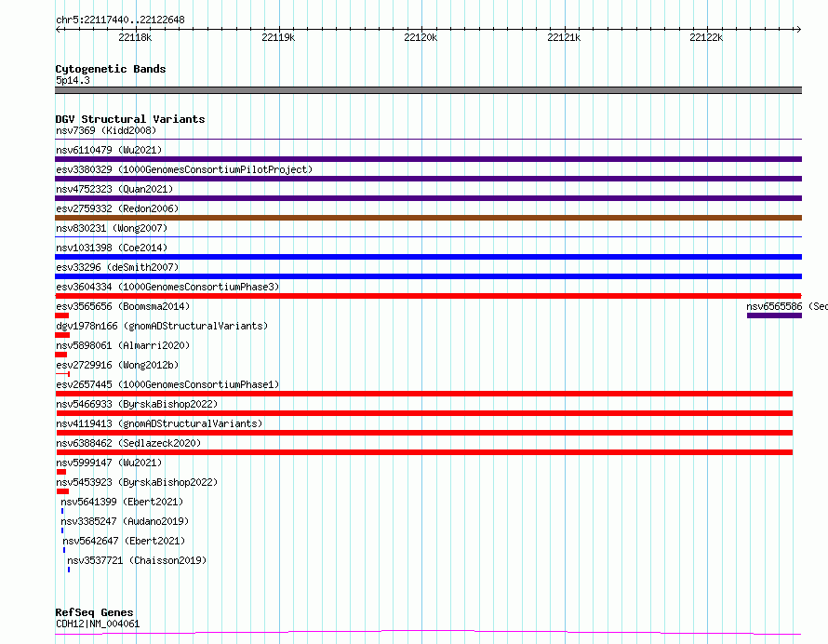Select esv2657445 (1000GenomesConsortiumPhase1) label
Viewport: 828px width, 644px height.
167,384
